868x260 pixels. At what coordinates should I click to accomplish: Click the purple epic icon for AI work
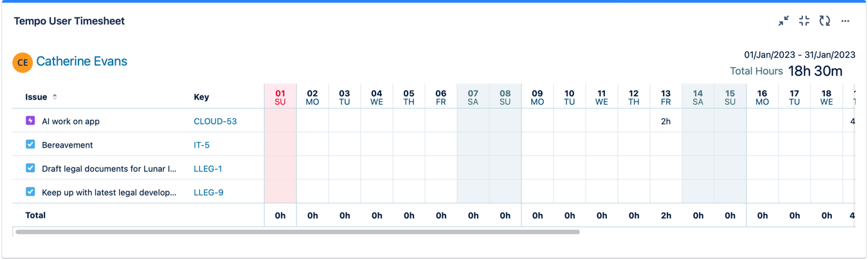click(30, 121)
